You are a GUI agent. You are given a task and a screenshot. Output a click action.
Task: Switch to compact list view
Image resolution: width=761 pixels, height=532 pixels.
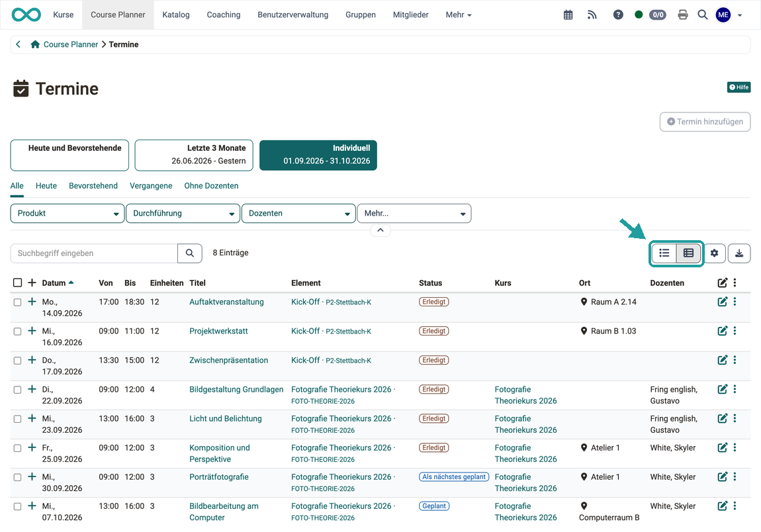coord(664,253)
